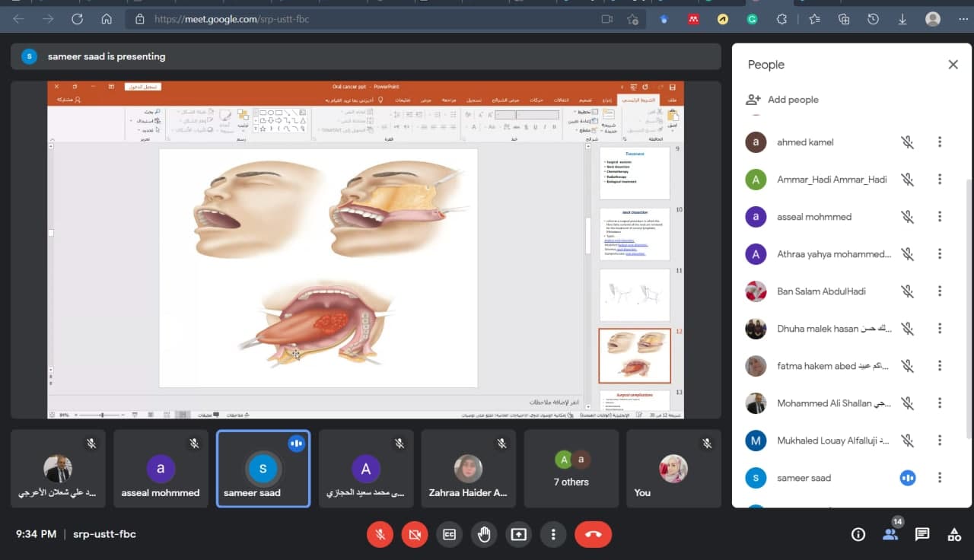Click the red leave call button

[x=594, y=534]
